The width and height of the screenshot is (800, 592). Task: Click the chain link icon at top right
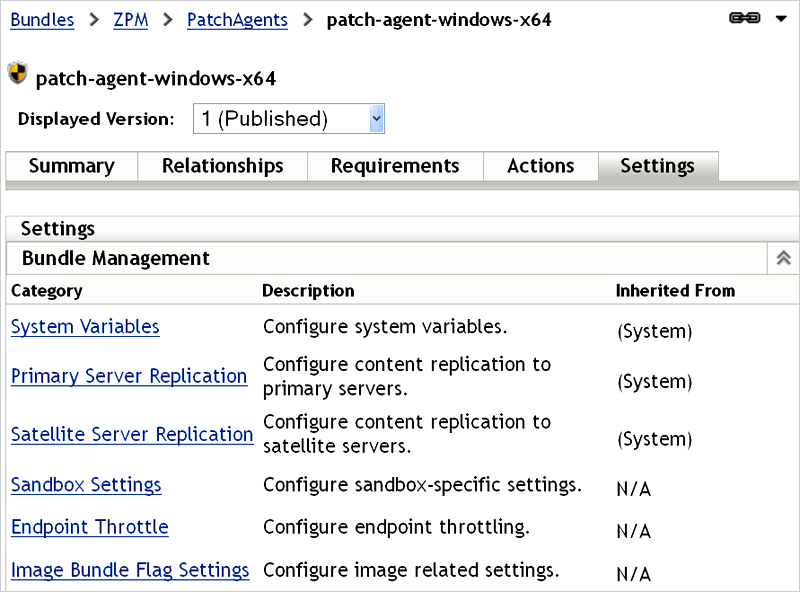tap(745, 19)
